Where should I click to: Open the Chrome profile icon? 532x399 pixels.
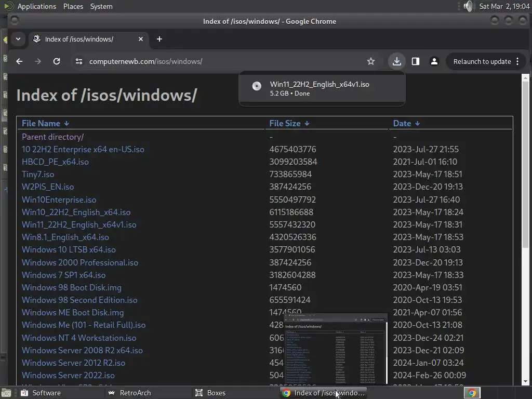[434, 61]
